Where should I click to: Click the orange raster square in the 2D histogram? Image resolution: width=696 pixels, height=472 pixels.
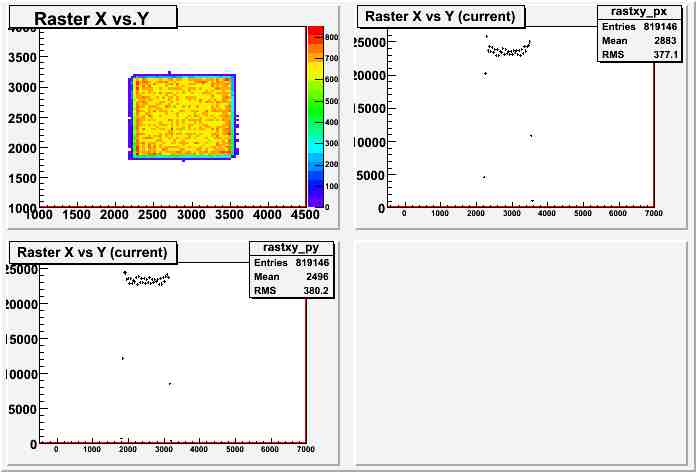click(x=183, y=117)
